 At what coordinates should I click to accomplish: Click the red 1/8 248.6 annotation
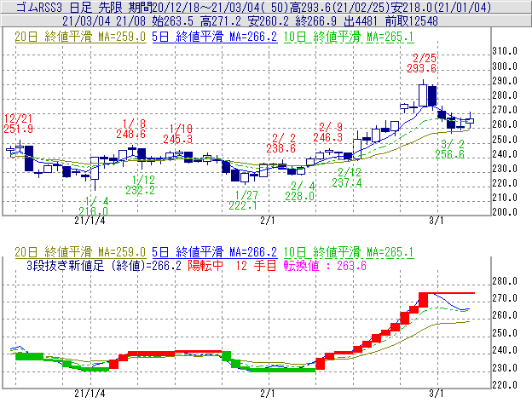pos(131,130)
